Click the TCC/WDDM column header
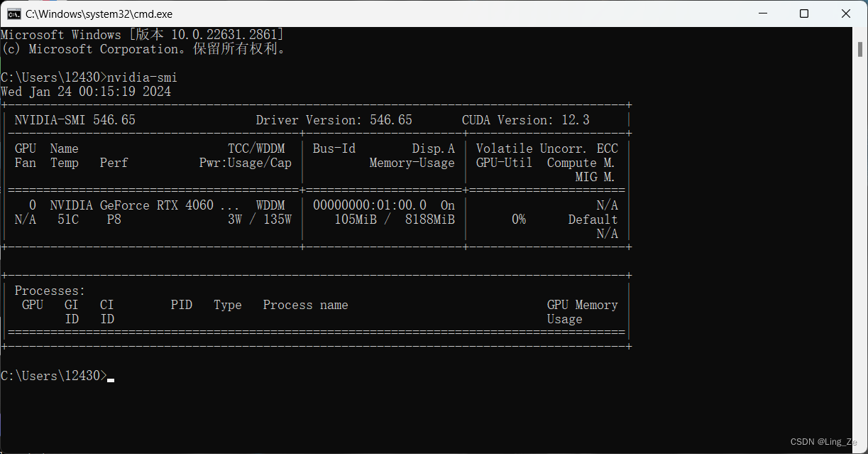Screen dimensions: 868x454 (256, 148)
